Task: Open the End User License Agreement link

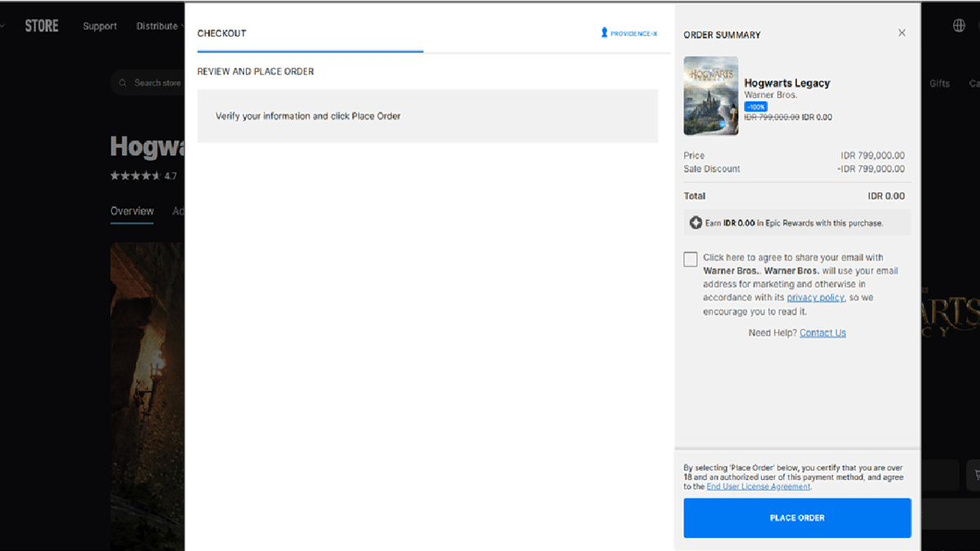Action: (x=758, y=487)
